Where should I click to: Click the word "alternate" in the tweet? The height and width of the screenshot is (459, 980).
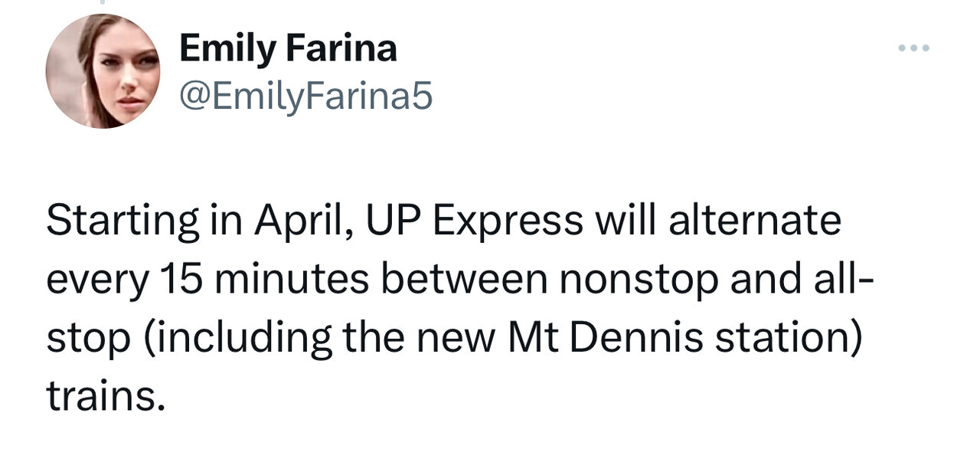click(x=755, y=222)
